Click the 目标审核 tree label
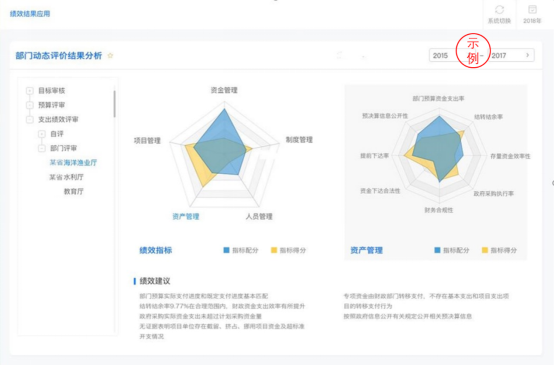554x366 pixels. click(x=52, y=91)
